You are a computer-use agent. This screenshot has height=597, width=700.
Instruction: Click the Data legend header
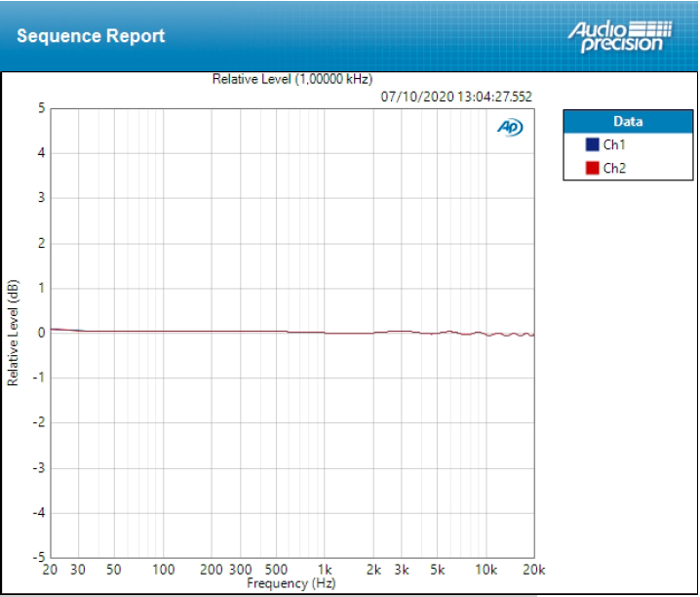628,122
